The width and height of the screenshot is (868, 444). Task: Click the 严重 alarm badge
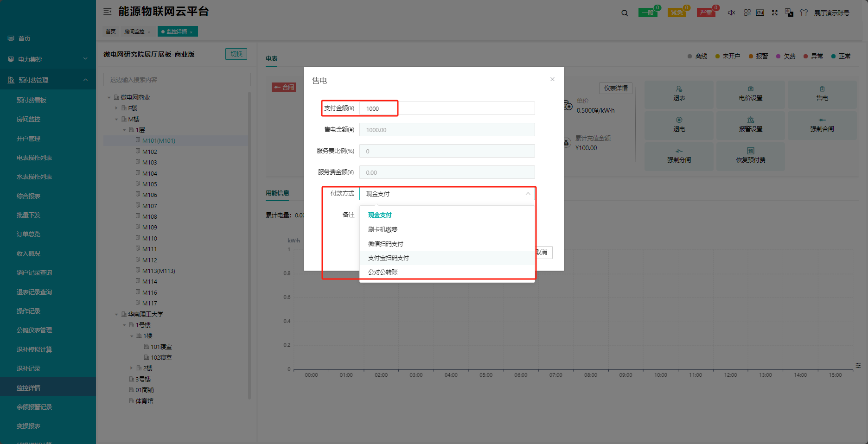(x=706, y=13)
